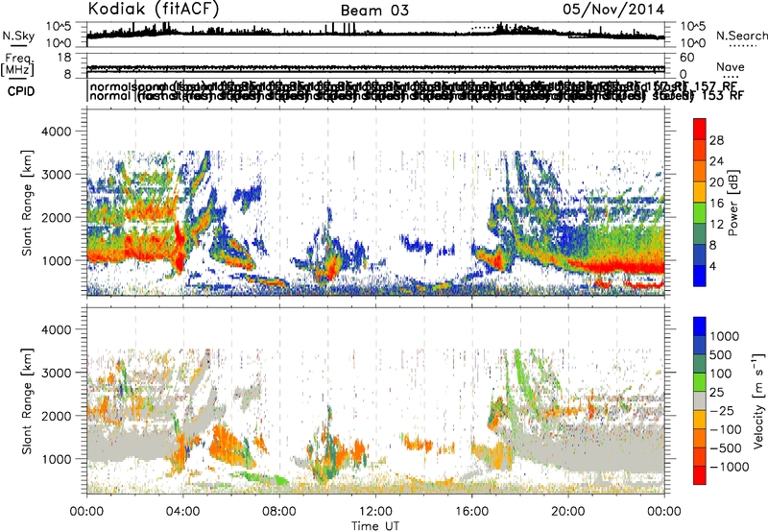Click the power panel 'Slant Range [km]' label
Viewport: 768px width, 532px height.
[x=27, y=203]
